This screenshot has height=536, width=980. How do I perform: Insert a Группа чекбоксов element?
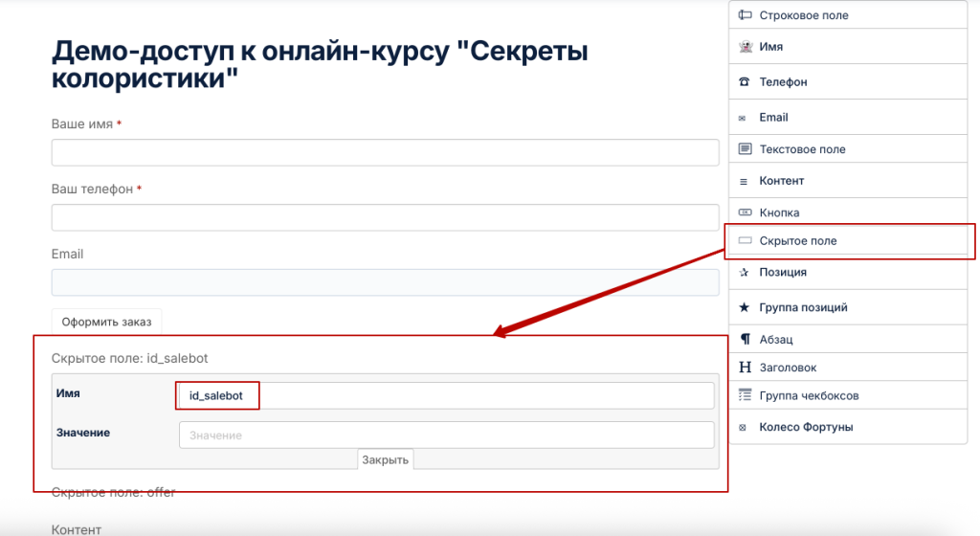[x=848, y=395]
